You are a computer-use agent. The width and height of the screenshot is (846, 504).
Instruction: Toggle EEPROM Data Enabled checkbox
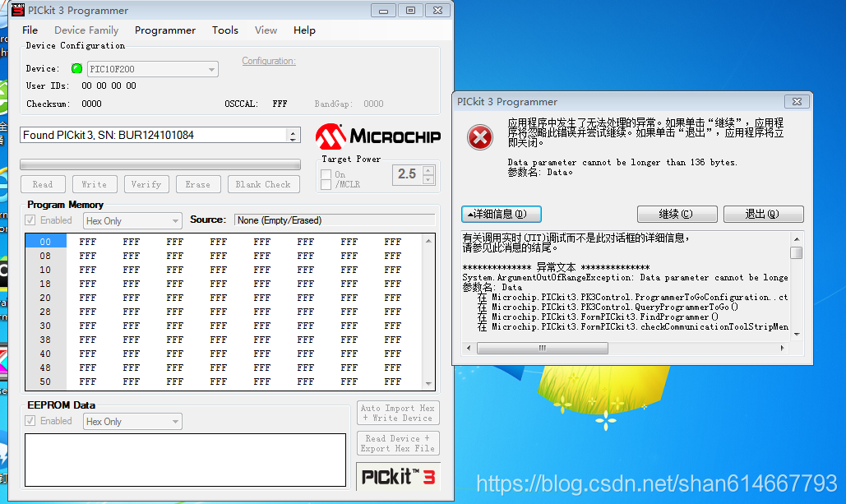tap(30, 421)
